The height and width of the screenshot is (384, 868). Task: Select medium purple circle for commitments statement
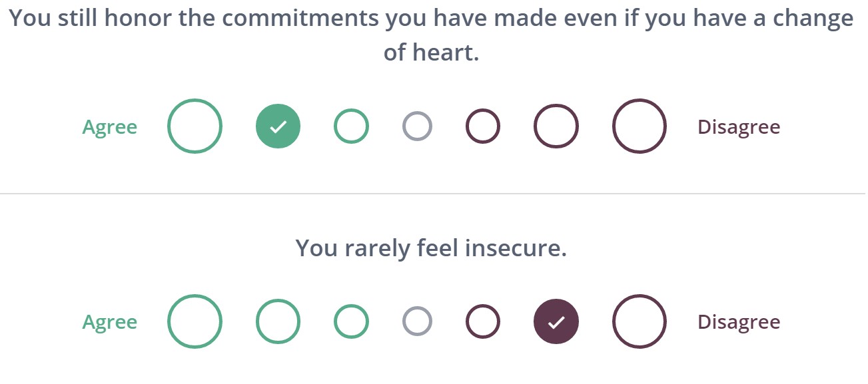click(556, 126)
